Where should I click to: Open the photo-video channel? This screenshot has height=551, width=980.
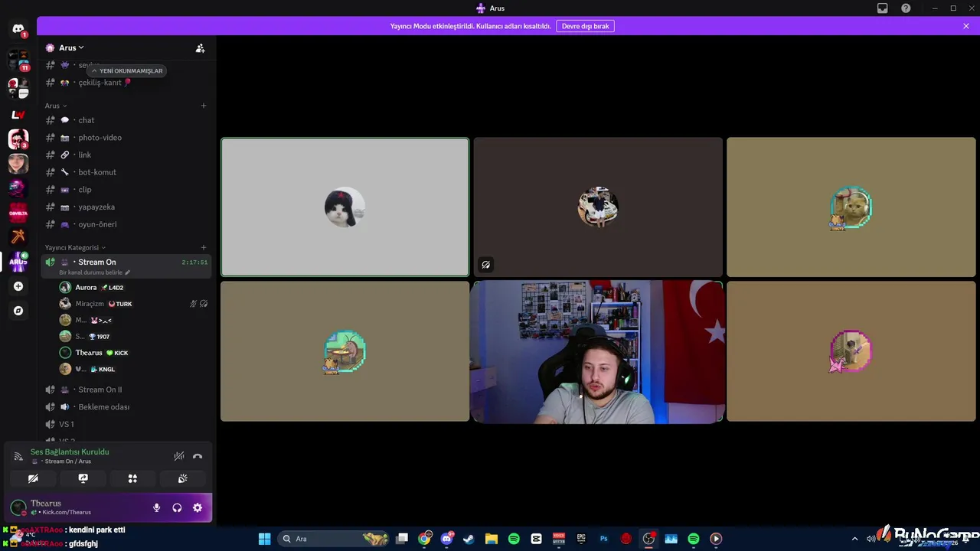126,138
